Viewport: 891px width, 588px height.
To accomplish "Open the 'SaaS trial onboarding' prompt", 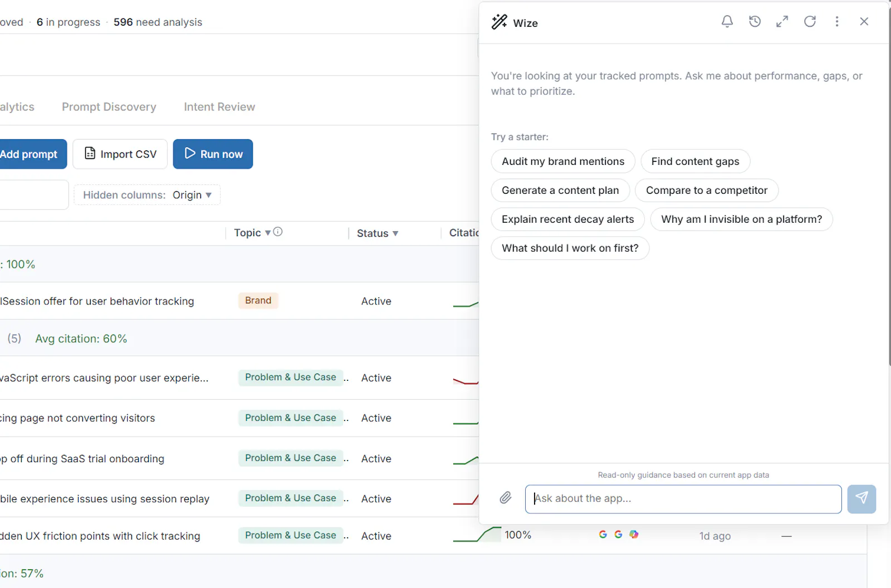I will coord(82,459).
